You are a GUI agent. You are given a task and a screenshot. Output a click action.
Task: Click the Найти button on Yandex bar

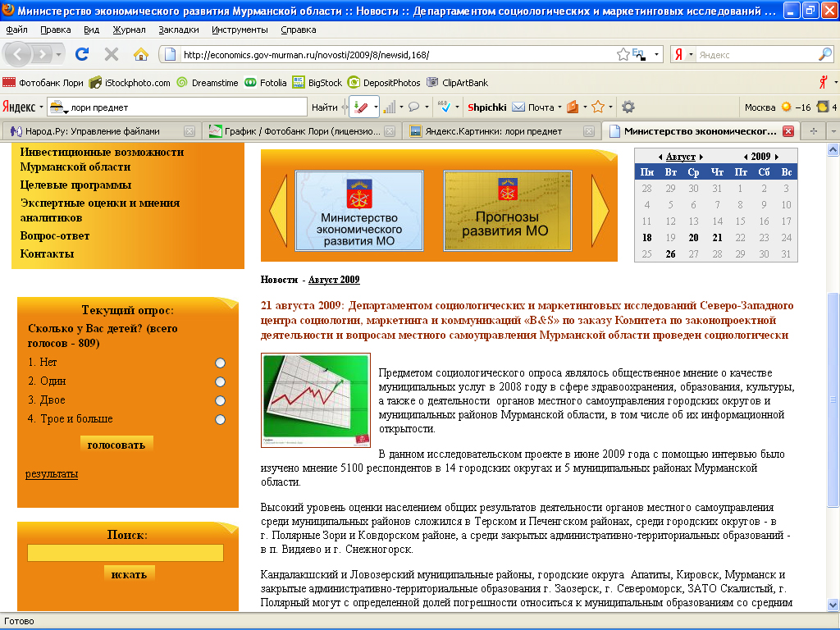(325, 107)
